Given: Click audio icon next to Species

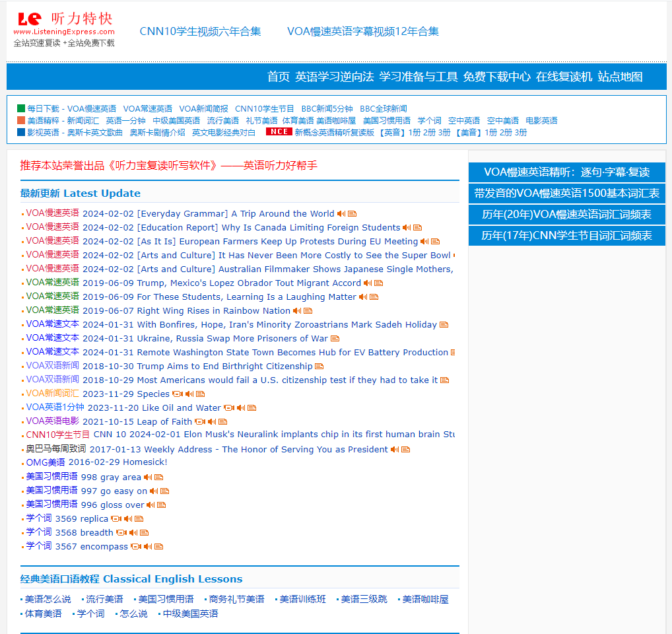Looking at the screenshot, I should (189, 394).
